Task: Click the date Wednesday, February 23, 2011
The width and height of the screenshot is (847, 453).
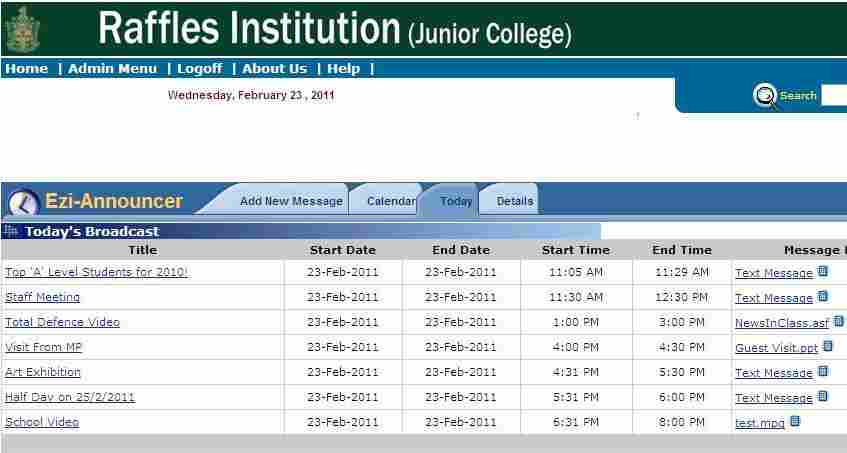Action: [251, 95]
